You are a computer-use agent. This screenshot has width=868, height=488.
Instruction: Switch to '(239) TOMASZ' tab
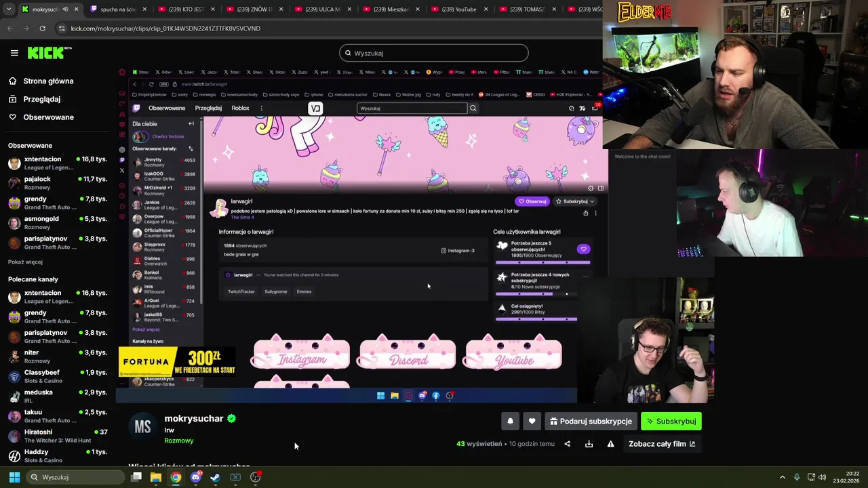pyautogui.click(x=528, y=9)
